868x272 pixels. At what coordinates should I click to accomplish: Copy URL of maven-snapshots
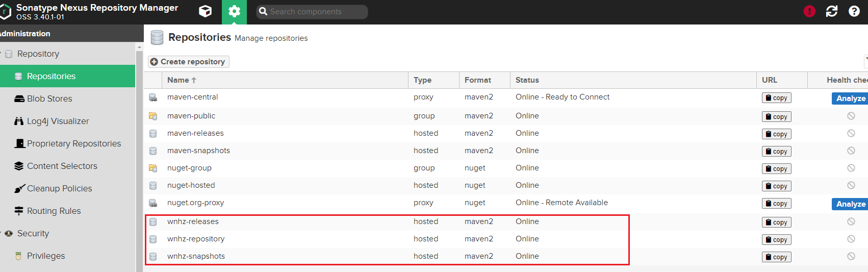coord(776,152)
